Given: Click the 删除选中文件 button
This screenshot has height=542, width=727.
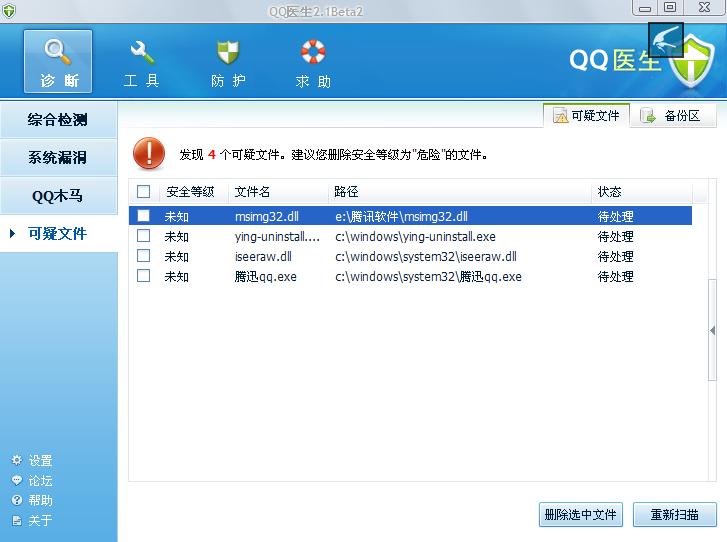Looking at the screenshot, I should tap(580, 515).
